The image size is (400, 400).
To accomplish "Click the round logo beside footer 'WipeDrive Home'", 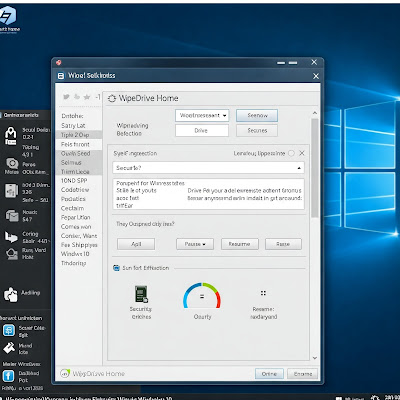I will (65, 373).
